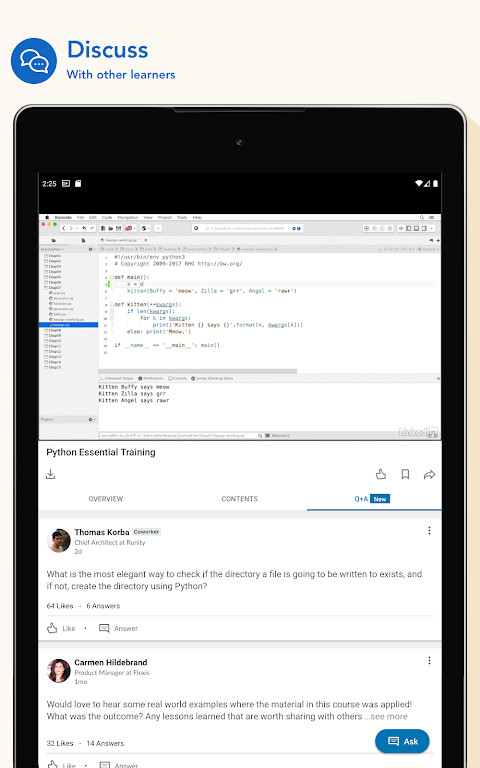The image size is (480, 768).
Task: Open options menu on Carmen Hildebrand's post
Action: click(x=430, y=661)
